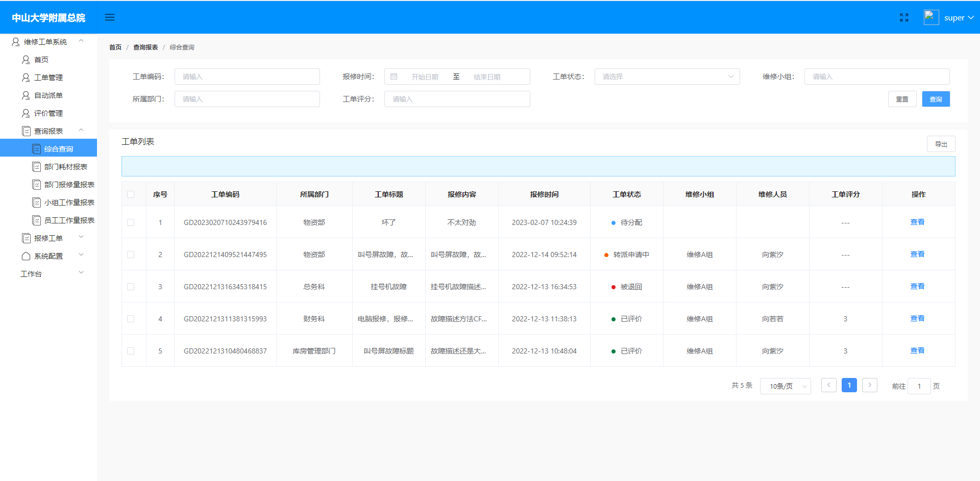
Task: Click the 重置 reset button
Action: pyautogui.click(x=902, y=99)
